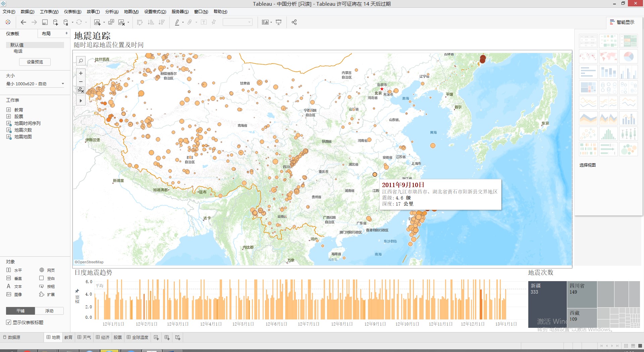Image resolution: width=644 pixels, height=352 pixels.
Task: Click the 新疆 333 treemap tile
Action: coord(547,304)
